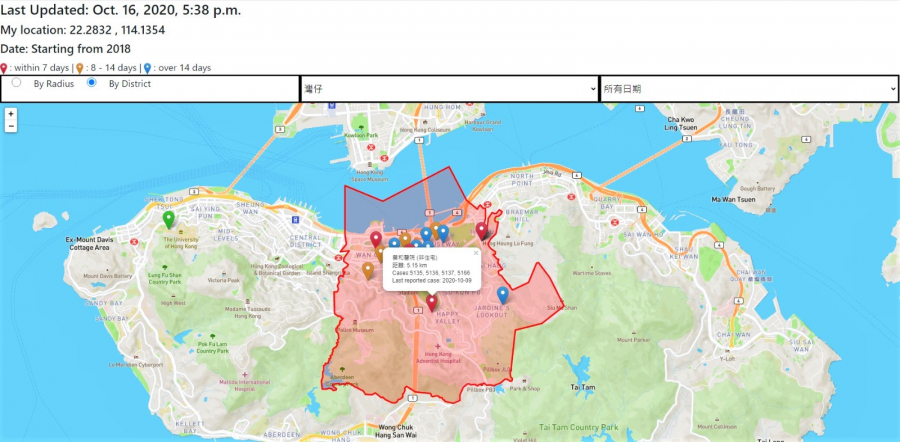
Task: Select the By District radio button
Action: [92, 83]
